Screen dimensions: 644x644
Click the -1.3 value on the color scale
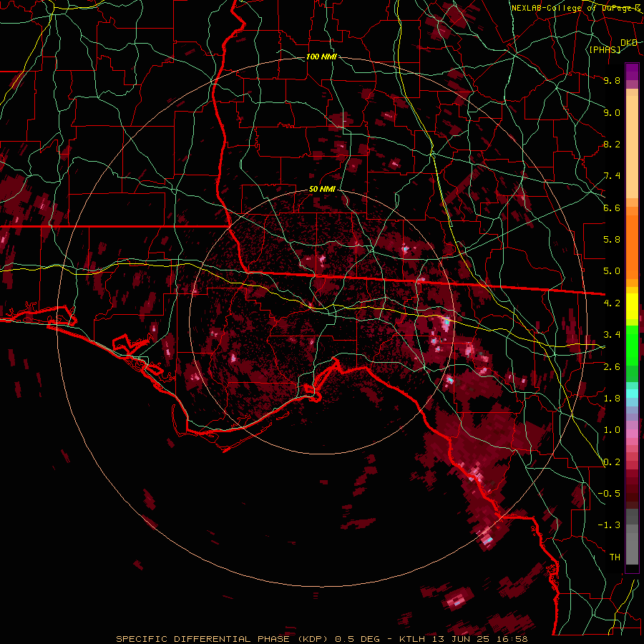(609, 526)
